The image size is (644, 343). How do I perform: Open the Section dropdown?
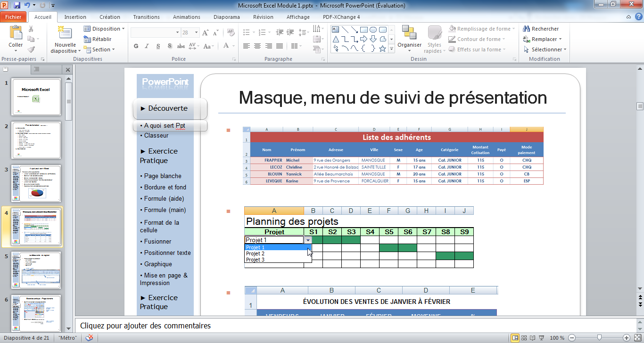[x=99, y=49]
